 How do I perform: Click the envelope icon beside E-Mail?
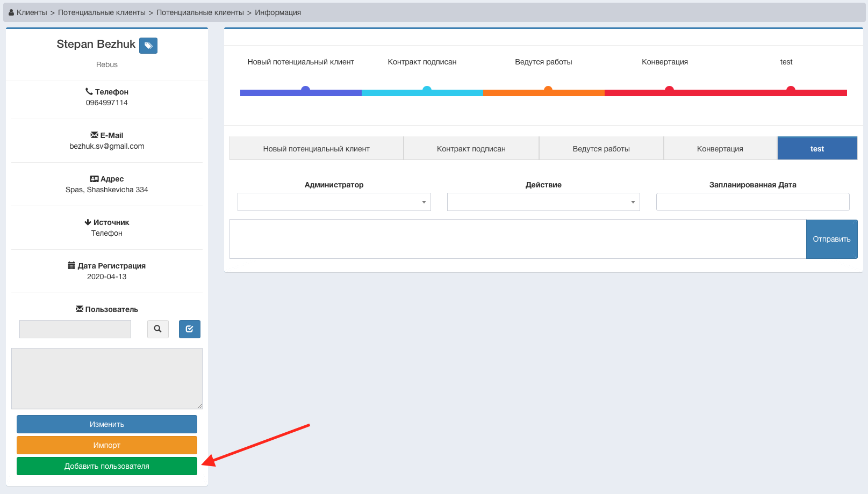tap(95, 135)
